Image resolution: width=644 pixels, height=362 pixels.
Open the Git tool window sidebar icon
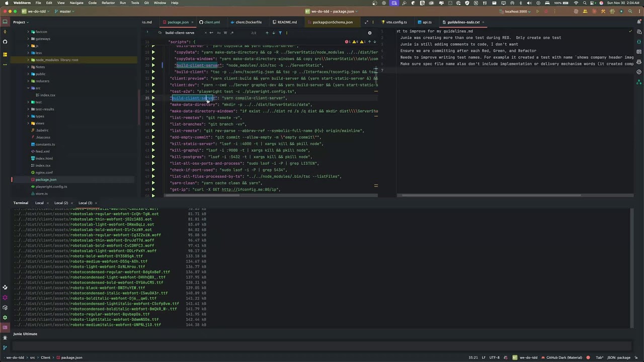(5, 347)
